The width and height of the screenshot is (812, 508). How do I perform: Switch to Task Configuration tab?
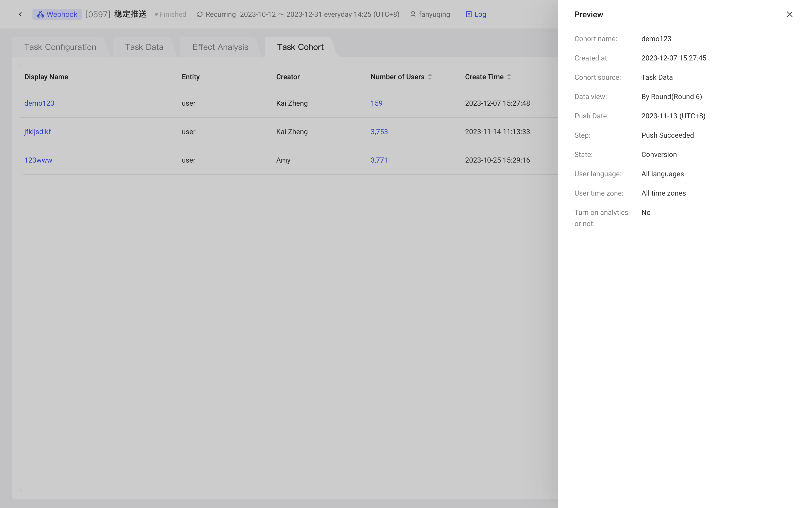pos(60,47)
